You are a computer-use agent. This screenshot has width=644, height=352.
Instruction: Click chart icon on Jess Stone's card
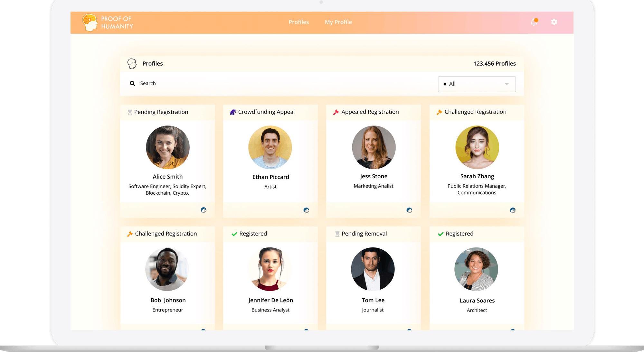409,210
